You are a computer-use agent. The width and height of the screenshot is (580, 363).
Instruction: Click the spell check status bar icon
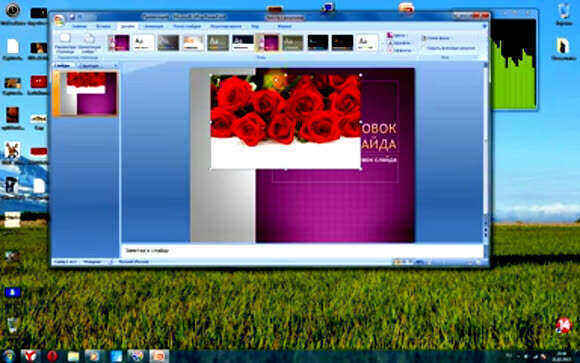click(111, 262)
